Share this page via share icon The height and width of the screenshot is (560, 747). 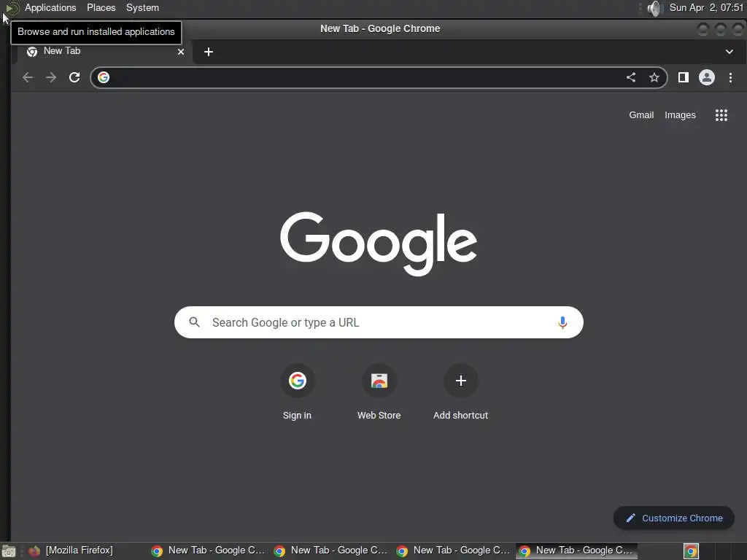pyautogui.click(x=631, y=77)
